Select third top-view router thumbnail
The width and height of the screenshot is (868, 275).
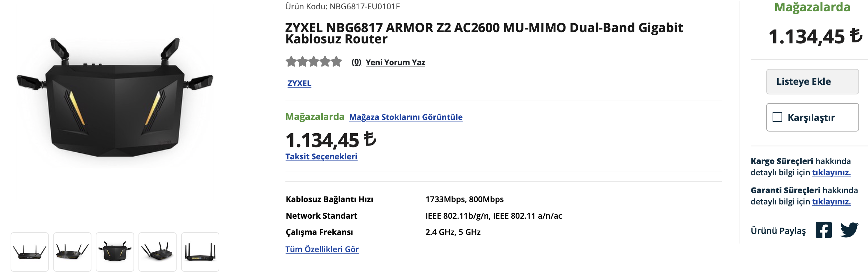115,252
